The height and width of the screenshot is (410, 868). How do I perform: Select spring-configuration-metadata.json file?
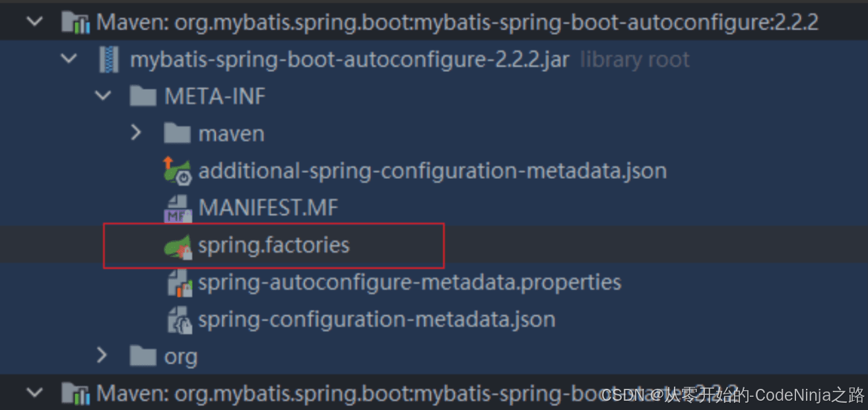[377, 320]
